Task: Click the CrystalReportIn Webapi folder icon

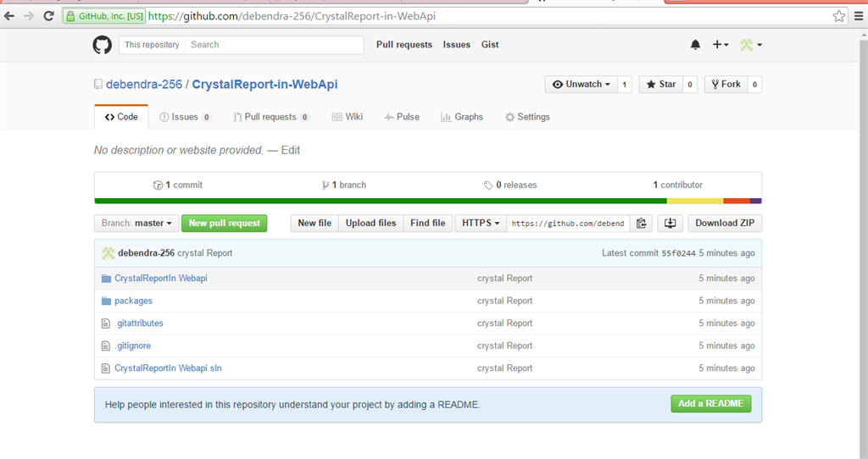Action: point(106,278)
